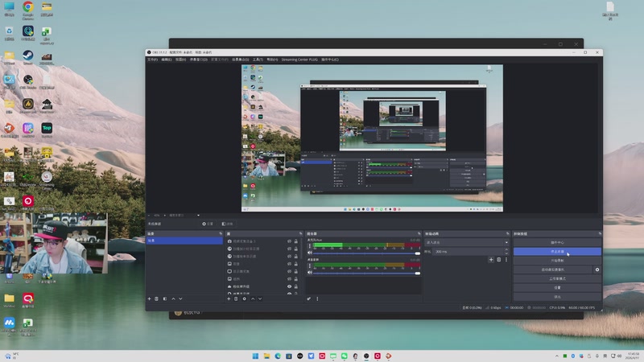Screen dimensions: 644x362
Task: Remove the selected scene with the trash icon
Action: click(x=156, y=298)
